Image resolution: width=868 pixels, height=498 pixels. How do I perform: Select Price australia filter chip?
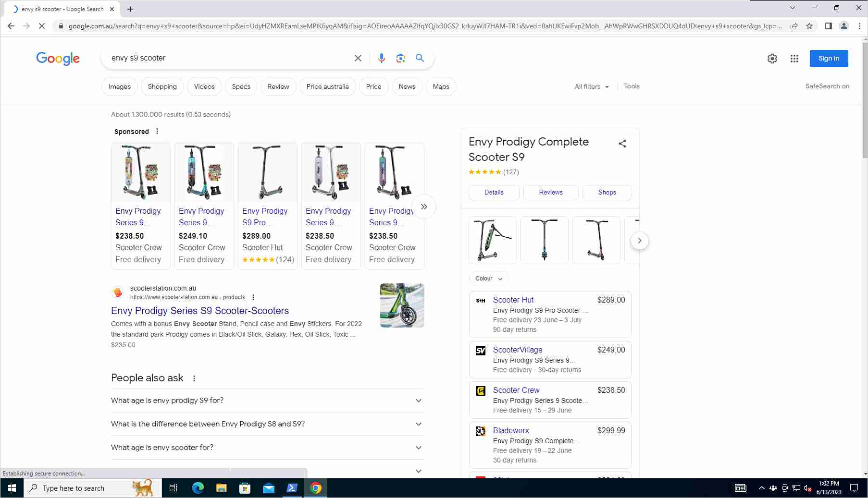coord(328,86)
